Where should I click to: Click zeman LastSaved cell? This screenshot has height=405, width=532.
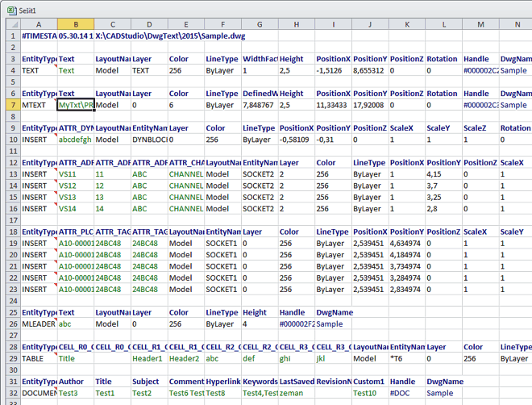point(297,393)
